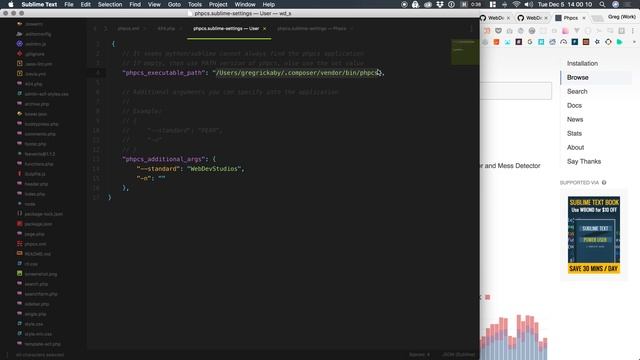Open functions.php in the sidebar

39,164
